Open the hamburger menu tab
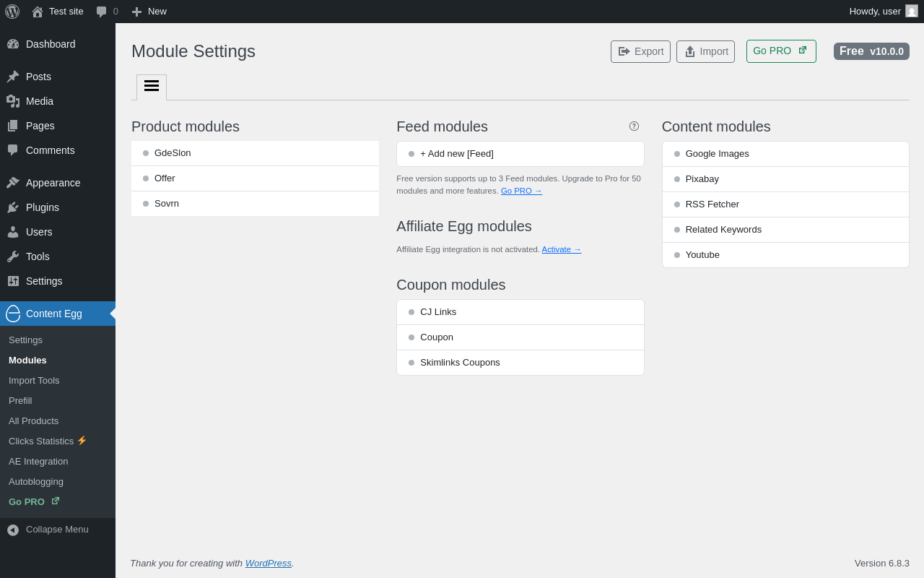Viewport: 924px width, 578px height. (x=152, y=86)
